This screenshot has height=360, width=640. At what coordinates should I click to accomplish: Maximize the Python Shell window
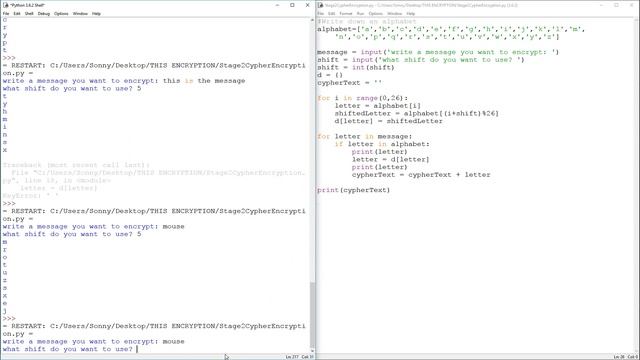tap(292, 5)
